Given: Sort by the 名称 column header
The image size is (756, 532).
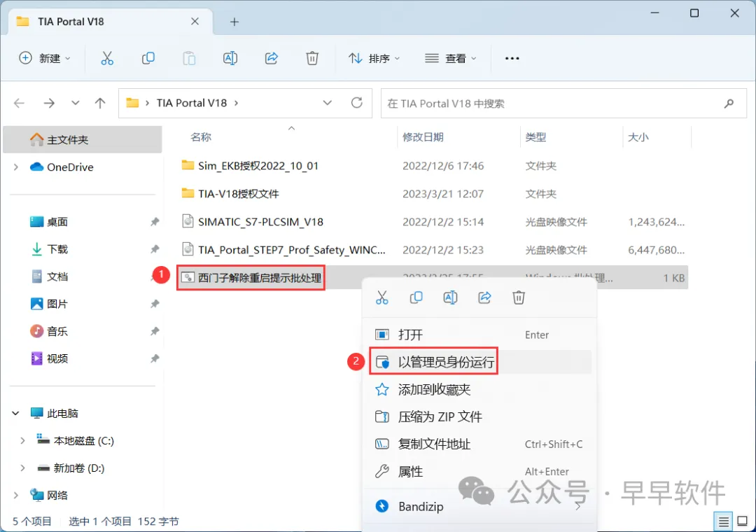Looking at the screenshot, I should 201,137.
